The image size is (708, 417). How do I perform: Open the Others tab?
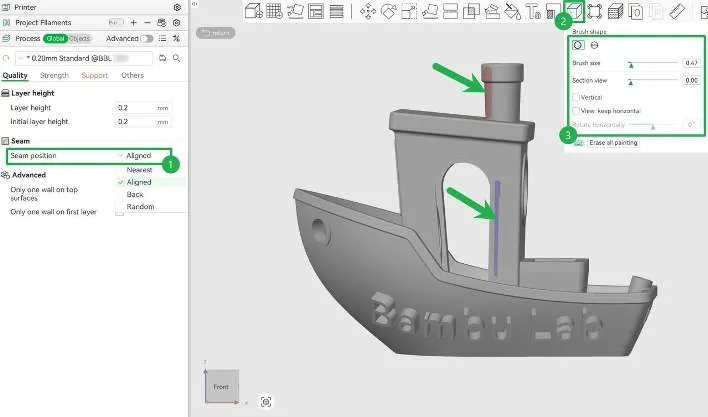[132, 75]
